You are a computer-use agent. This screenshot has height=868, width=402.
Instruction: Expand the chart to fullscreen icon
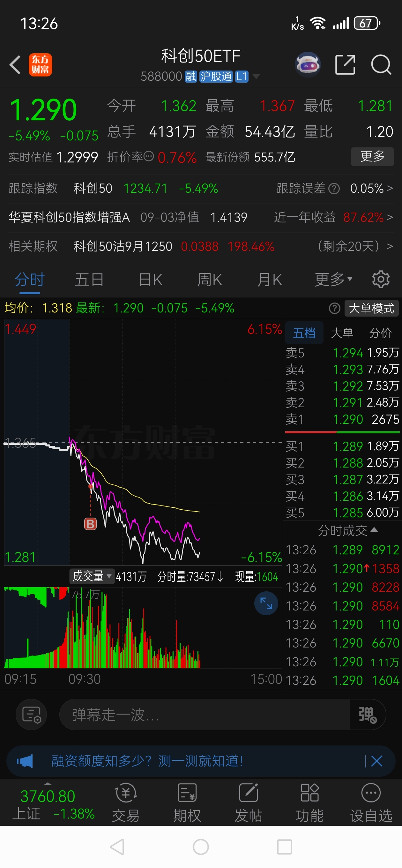pyautogui.click(x=266, y=603)
